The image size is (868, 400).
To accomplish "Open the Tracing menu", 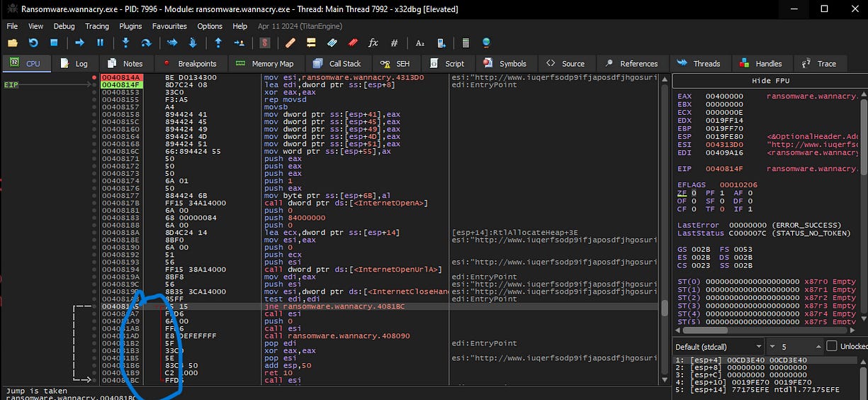I will coord(96,26).
